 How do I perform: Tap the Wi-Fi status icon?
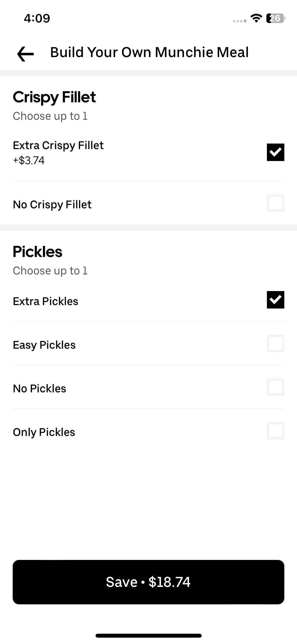click(256, 18)
